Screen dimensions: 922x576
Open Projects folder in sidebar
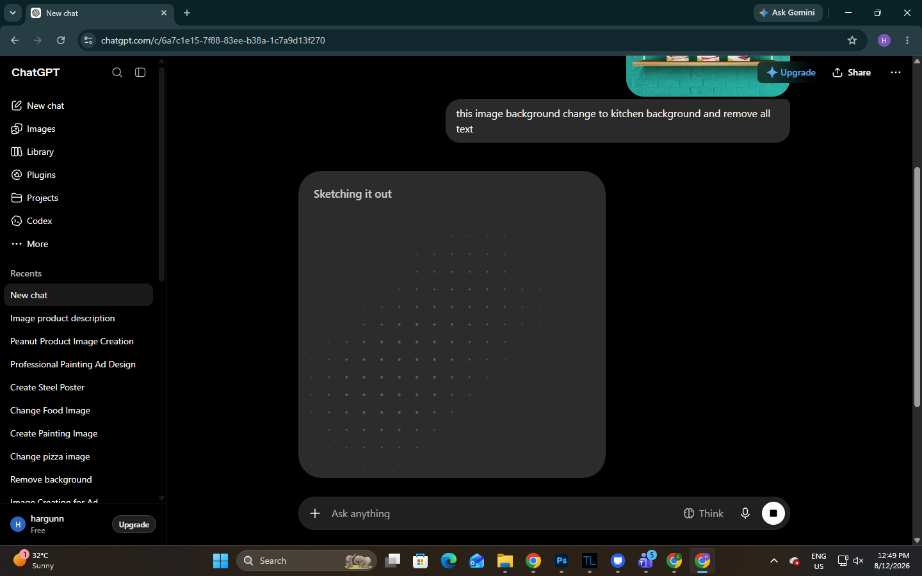[x=35, y=198]
